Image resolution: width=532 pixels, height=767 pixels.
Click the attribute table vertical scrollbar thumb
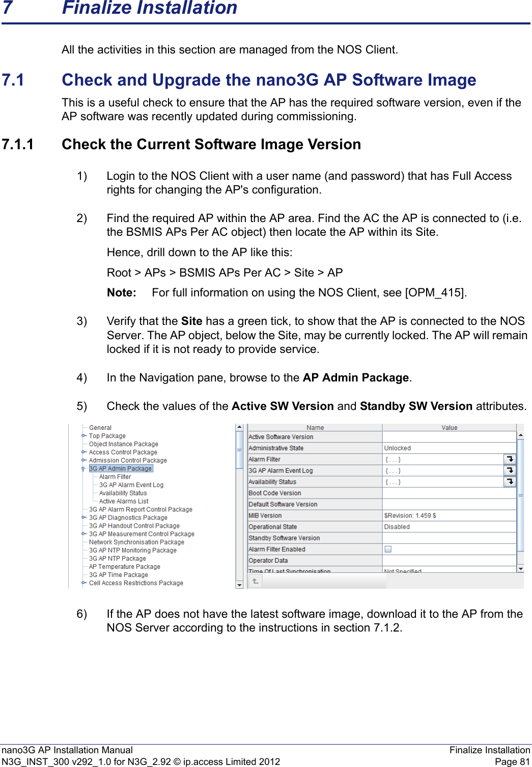point(520,495)
